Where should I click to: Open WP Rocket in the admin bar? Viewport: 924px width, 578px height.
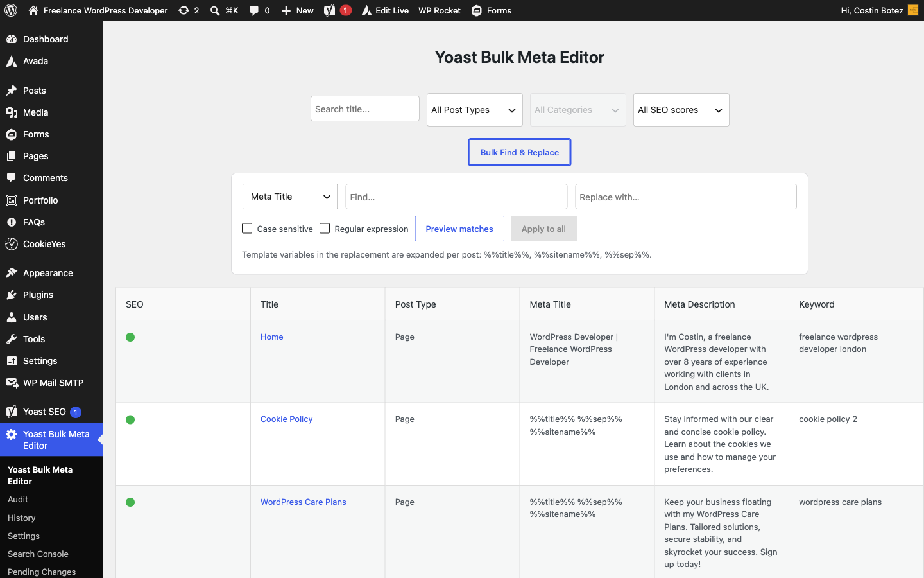440,10
